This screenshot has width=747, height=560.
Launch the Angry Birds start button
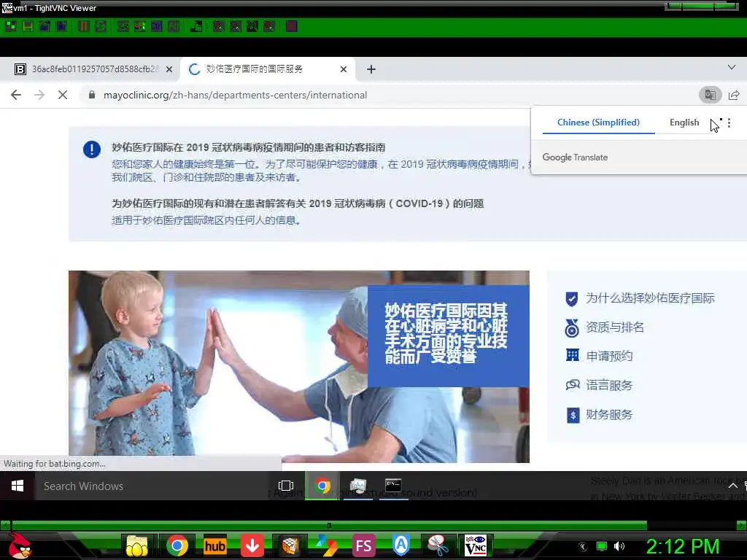(x=20, y=545)
